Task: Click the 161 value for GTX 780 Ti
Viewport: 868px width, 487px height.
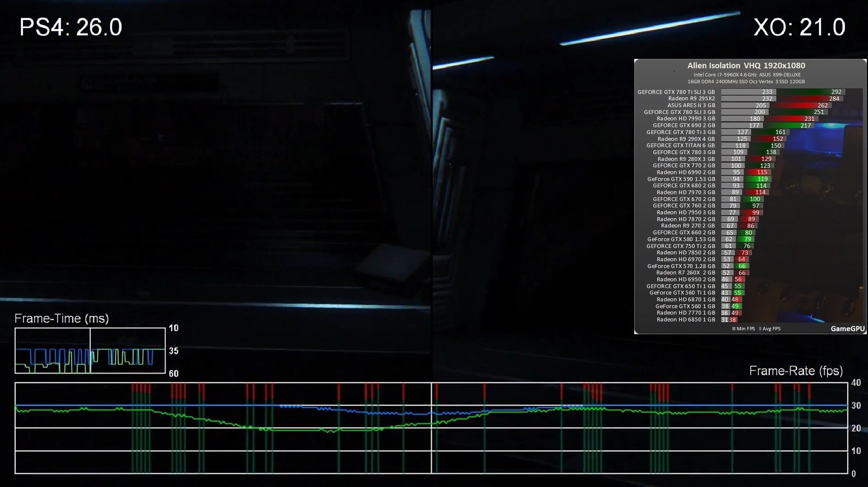Action: pos(780,132)
